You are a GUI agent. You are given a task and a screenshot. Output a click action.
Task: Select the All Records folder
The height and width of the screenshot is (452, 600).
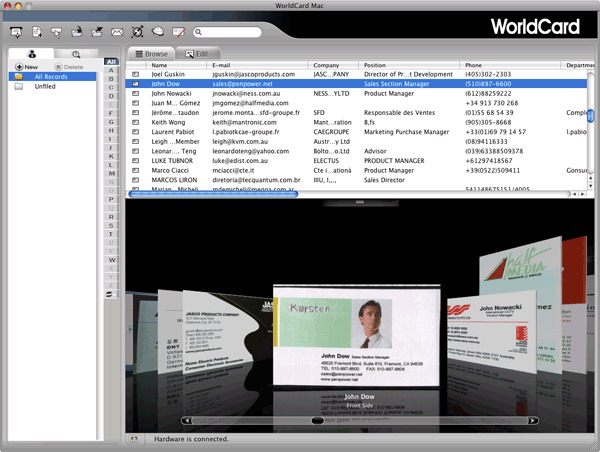click(x=52, y=77)
